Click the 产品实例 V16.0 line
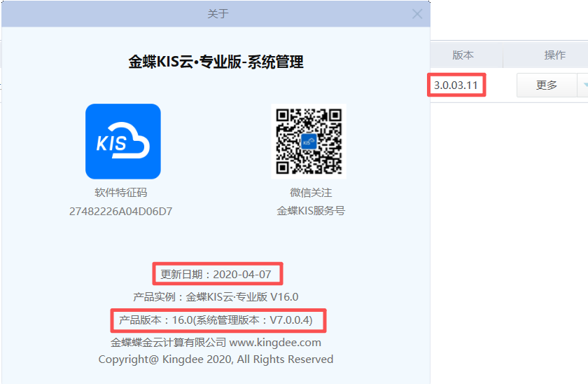This screenshot has height=384, width=588. [x=216, y=296]
